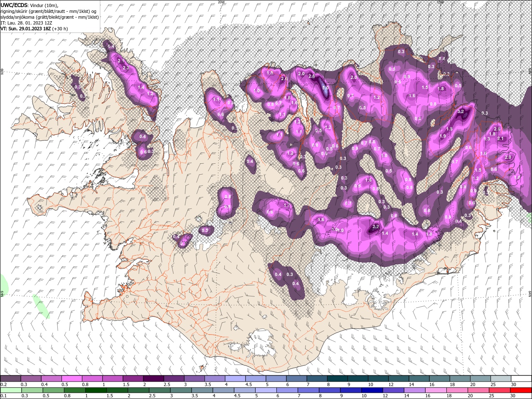Image resolution: width=532 pixels, height=399 pixels.
Task: Click the deep blue 10 swatch, lower legend
Action: click(372, 390)
